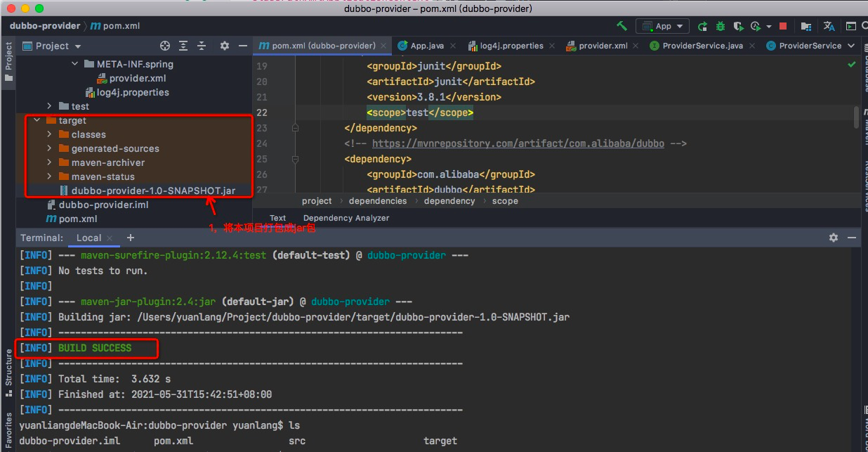
Task: Fold the dependency block at line 25
Action: [295, 159]
